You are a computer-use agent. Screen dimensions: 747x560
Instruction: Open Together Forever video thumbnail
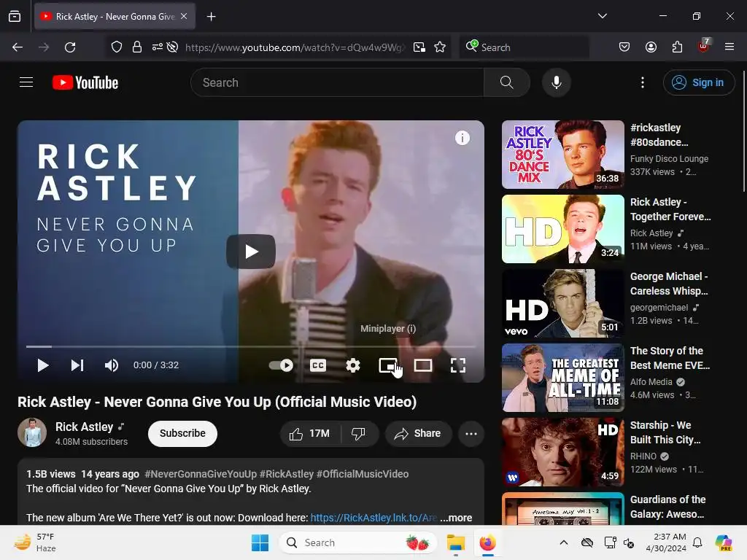click(x=562, y=229)
